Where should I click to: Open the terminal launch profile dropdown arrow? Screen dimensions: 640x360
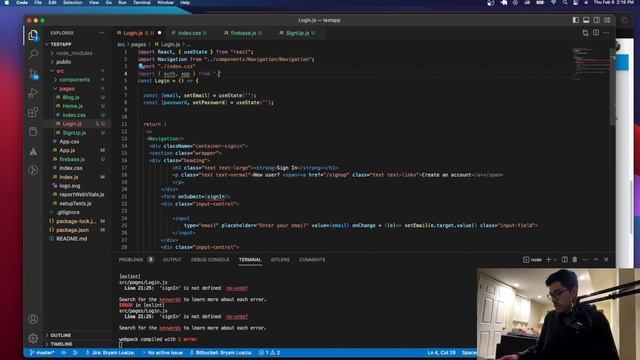(x=555, y=260)
